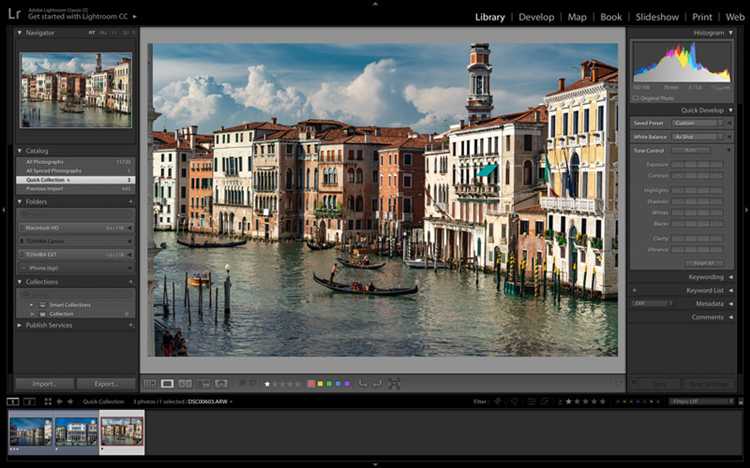The image size is (750, 468).
Task: Switch to the Book module
Action: [x=611, y=17]
